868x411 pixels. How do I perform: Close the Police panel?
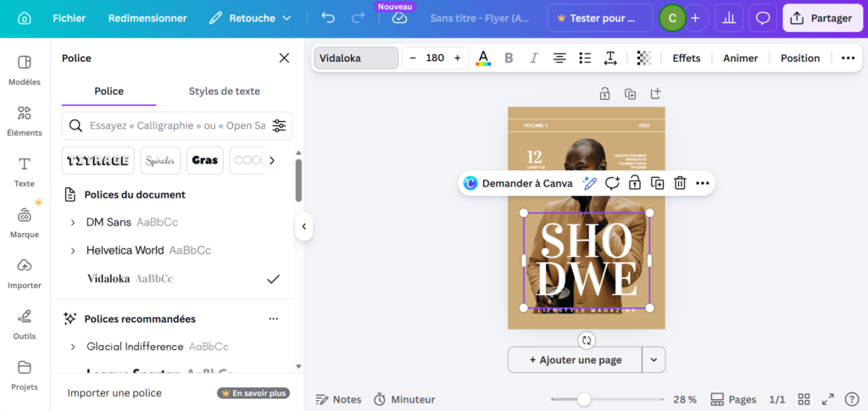click(284, 58)
